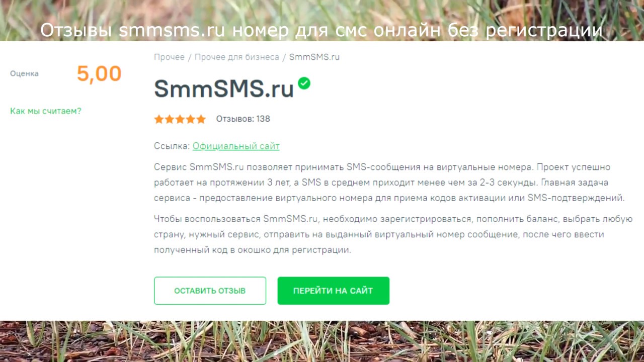
Task: Click the paragraph starting with Сервис SmmSMS.ru
Action: point(389,183)
